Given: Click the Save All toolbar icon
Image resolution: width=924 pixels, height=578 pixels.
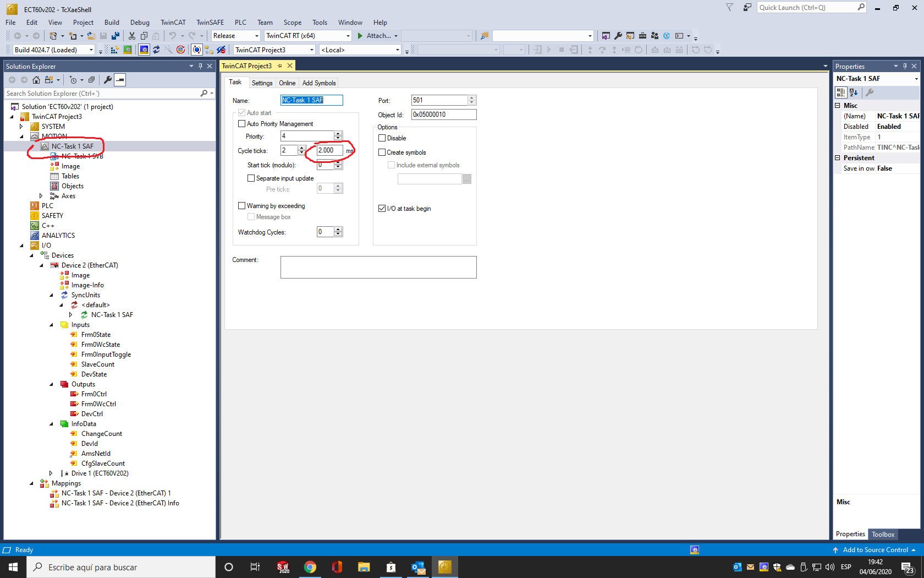Looking at the screenshot, I should [x=116, y=36].
